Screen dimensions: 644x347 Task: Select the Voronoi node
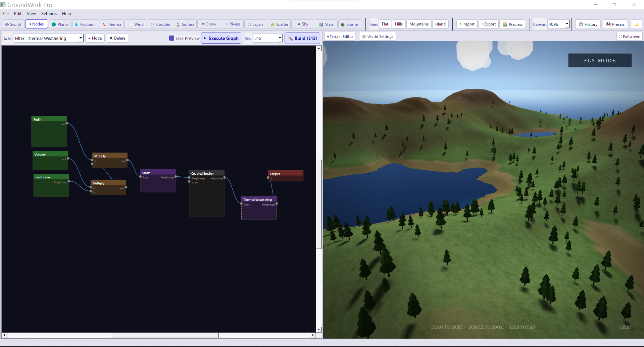[50, 161]
